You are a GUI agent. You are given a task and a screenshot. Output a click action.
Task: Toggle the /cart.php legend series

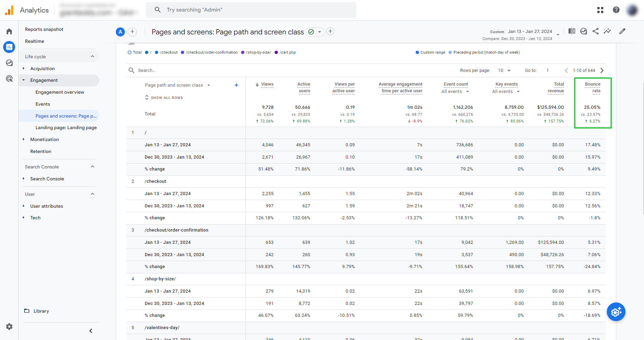285,52
